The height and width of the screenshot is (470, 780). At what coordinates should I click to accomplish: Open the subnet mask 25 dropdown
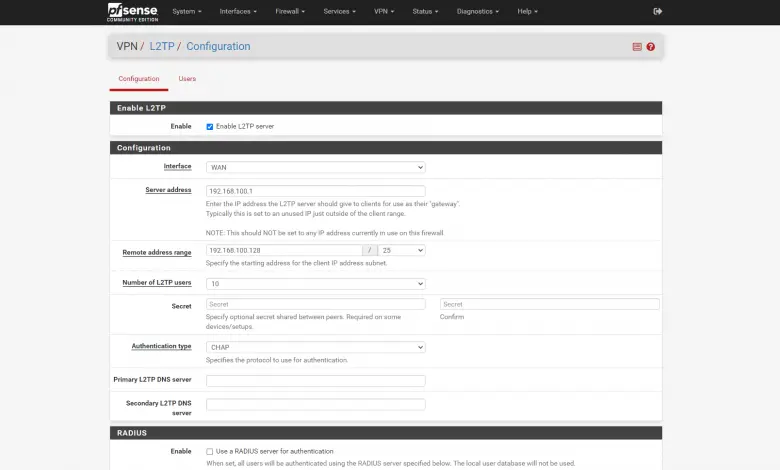401,250
